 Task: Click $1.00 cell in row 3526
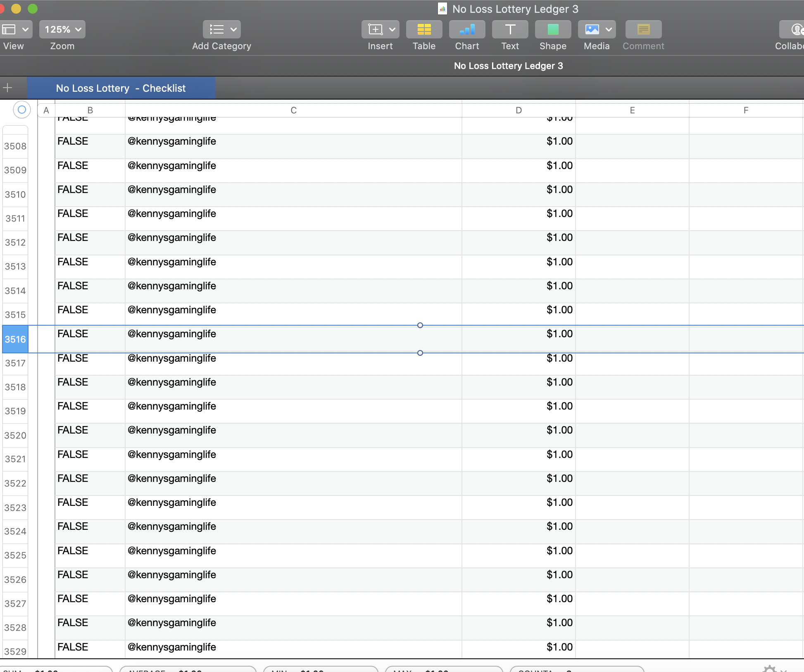(x=519, y=580)
